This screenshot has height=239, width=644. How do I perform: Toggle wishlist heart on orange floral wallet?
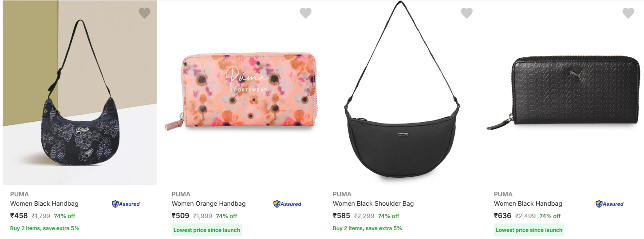306,13
